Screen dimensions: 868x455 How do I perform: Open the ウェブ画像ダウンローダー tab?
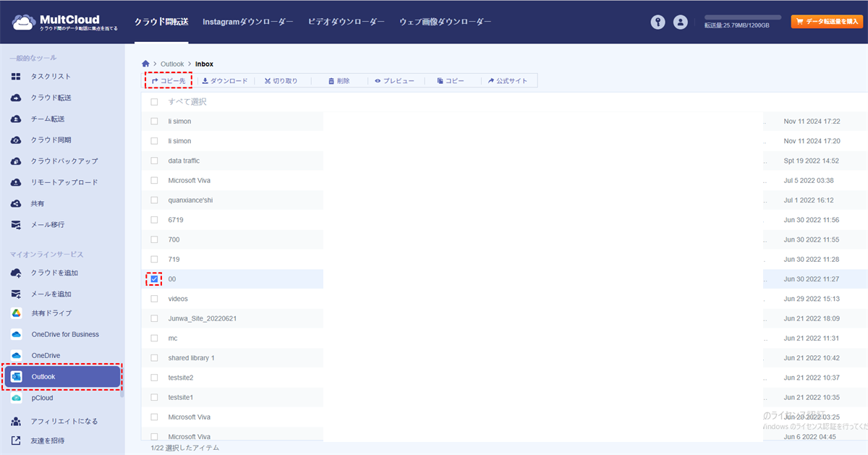pyautogui.click(x=446, y=22)
